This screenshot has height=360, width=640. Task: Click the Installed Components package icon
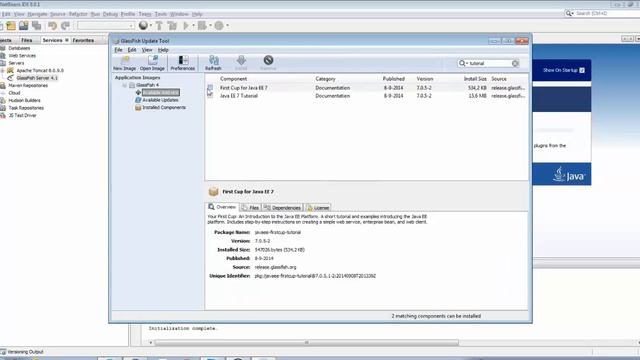(138, 108)
